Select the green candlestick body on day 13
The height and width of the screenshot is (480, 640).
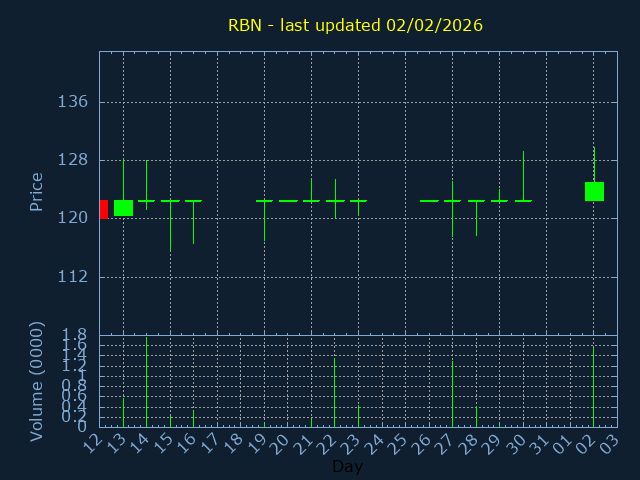point(123,208)
